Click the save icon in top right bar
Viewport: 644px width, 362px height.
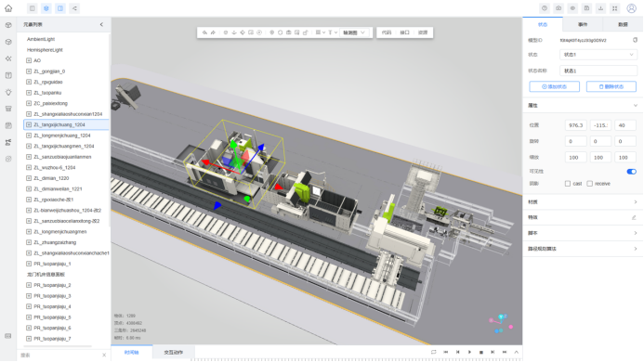point(586,8)
